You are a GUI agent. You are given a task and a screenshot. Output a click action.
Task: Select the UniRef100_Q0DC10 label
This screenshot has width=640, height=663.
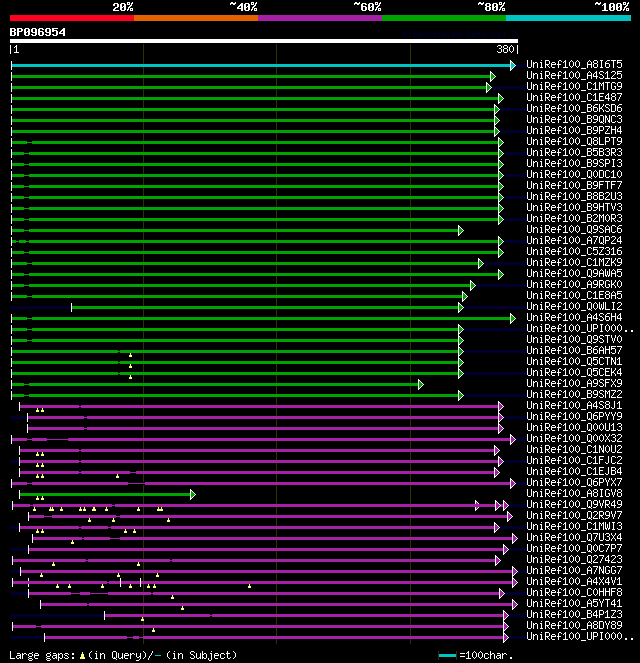click(x=574, y=174)
